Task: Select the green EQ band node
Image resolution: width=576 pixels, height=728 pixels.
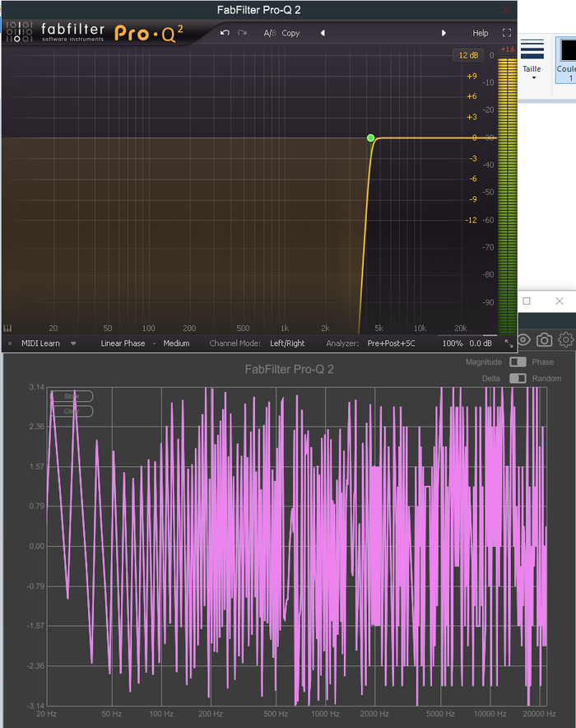Action: (x=370, y=138)
